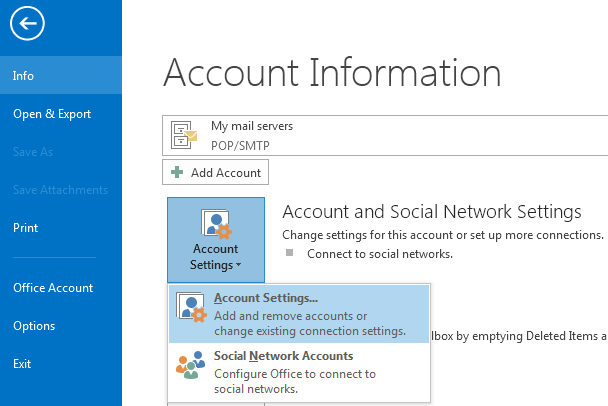Click the people icon beside Social Network Accounts
The image size is (608, 406).
click(x=190, y=365)
